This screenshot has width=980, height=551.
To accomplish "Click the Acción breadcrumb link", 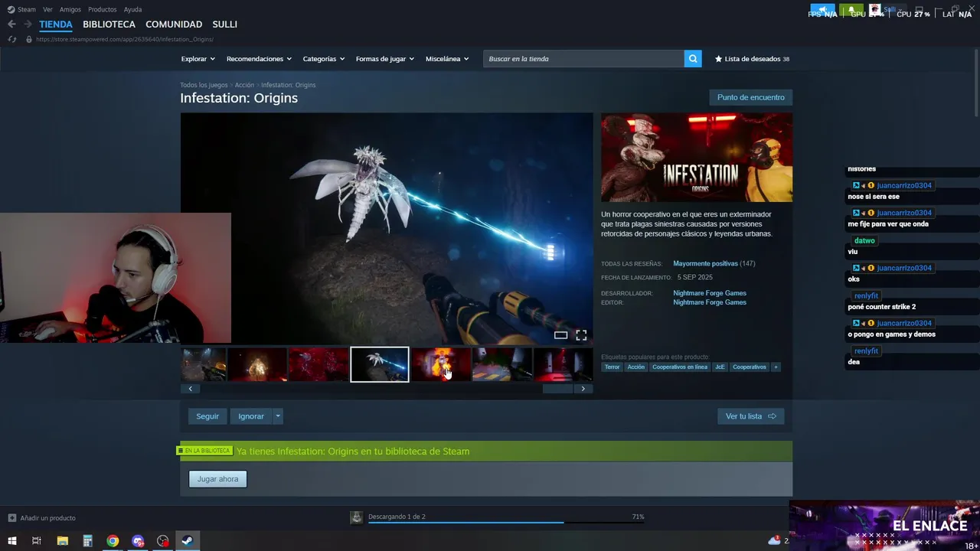I will 244,85.
